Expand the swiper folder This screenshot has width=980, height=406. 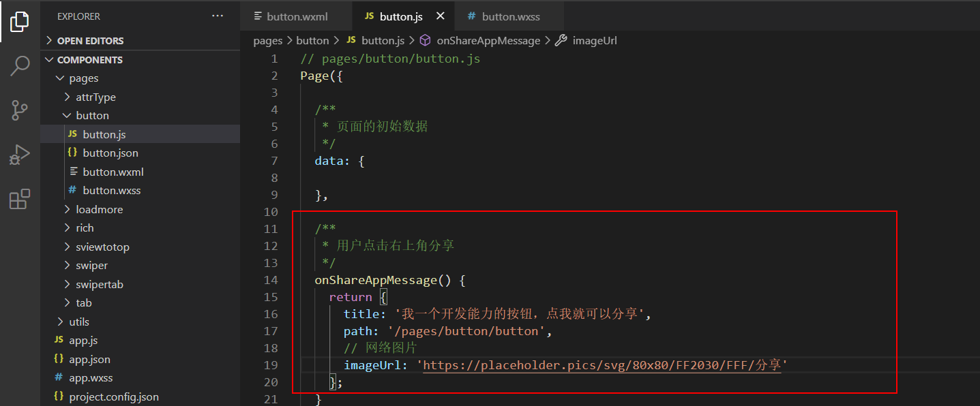(140, 266)
